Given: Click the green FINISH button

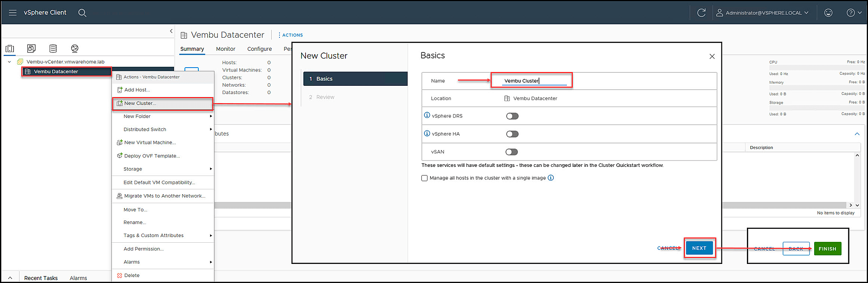Looking at the screenshot, I should point(827,249).
